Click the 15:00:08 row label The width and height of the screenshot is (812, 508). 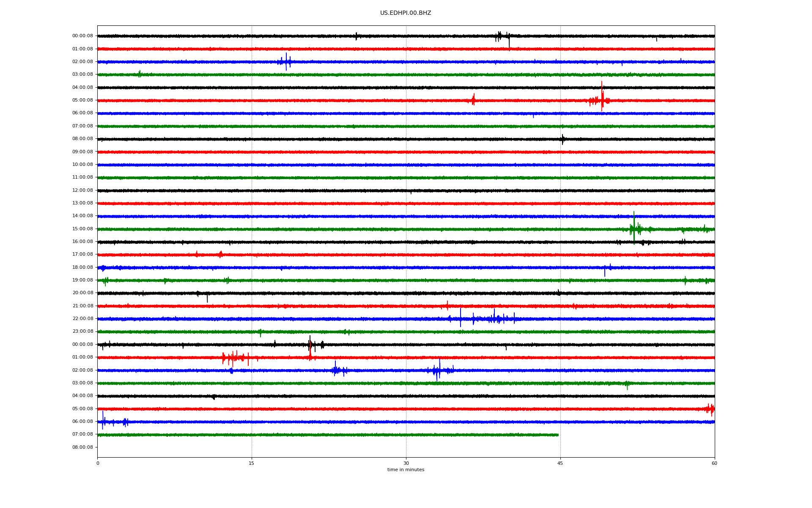pos(82,229)
